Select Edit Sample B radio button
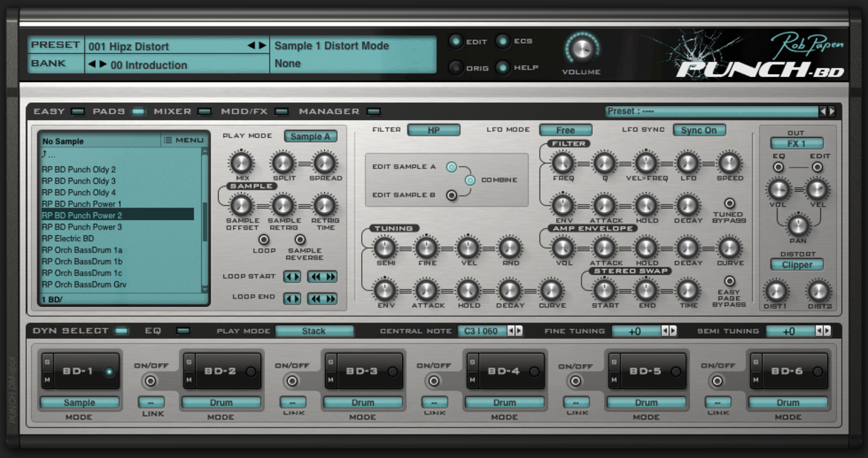868x458 pixels. pos(452,195)
